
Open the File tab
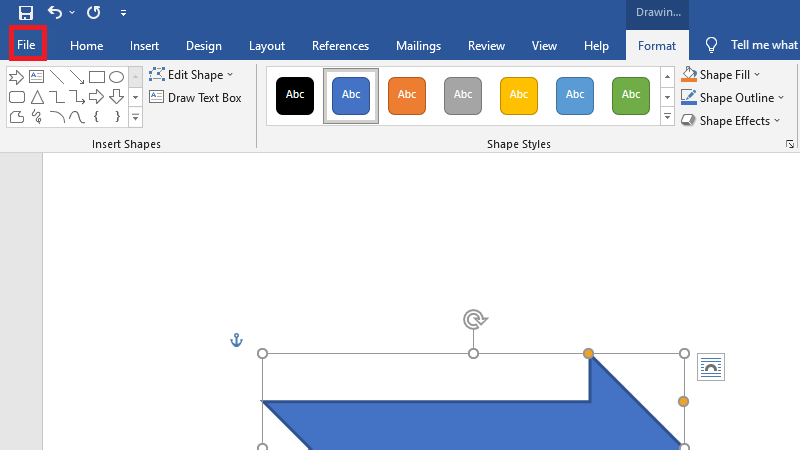point(26,45)
